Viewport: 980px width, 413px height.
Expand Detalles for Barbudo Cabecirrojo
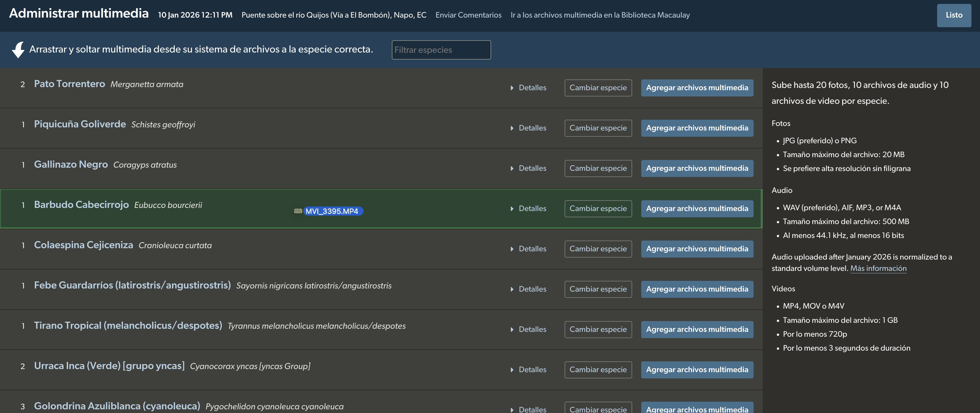tap(528, 209)
